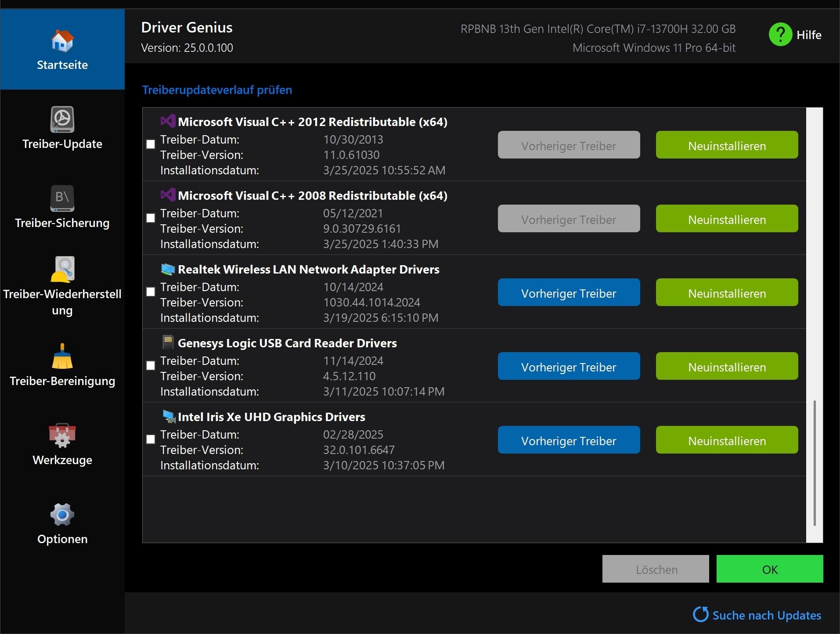Open the Startseite home icon
This screenshot has width=840, height=634.
[62, 40]
